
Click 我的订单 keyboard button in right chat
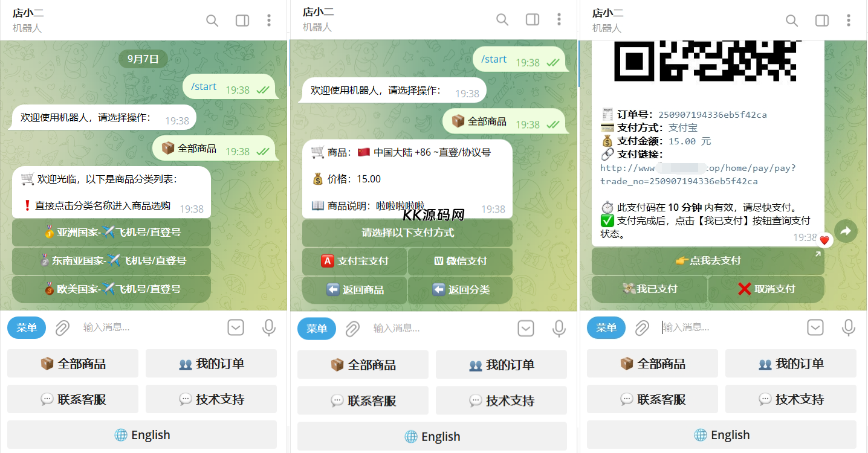(791, 364)
